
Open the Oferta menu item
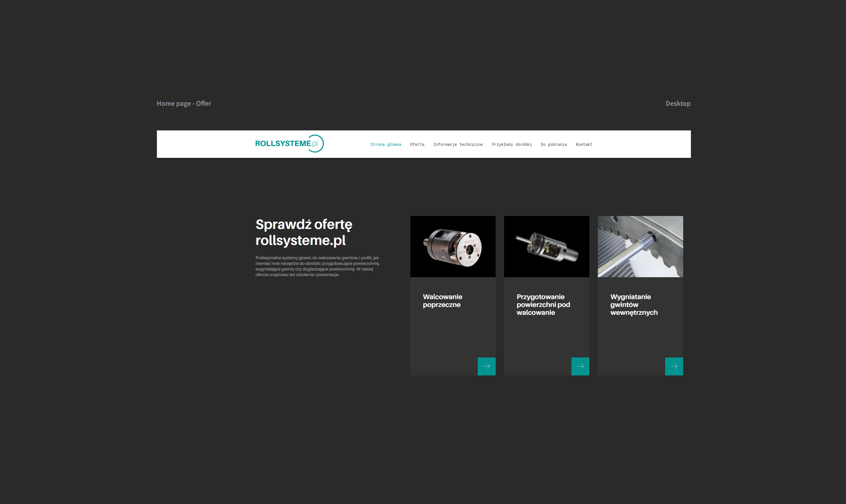tap(417, 145)
